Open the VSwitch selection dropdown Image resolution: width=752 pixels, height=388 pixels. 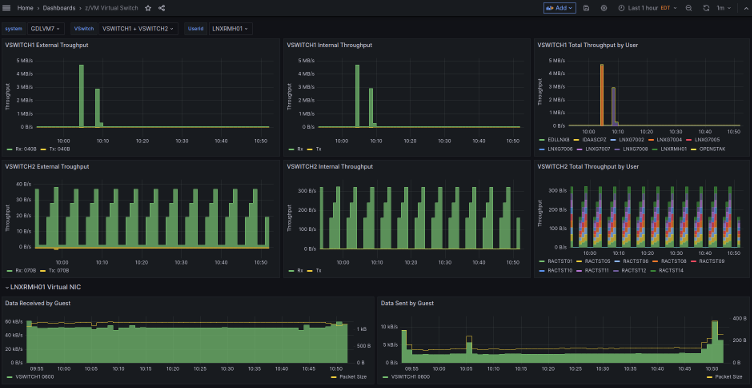(139, 29)
